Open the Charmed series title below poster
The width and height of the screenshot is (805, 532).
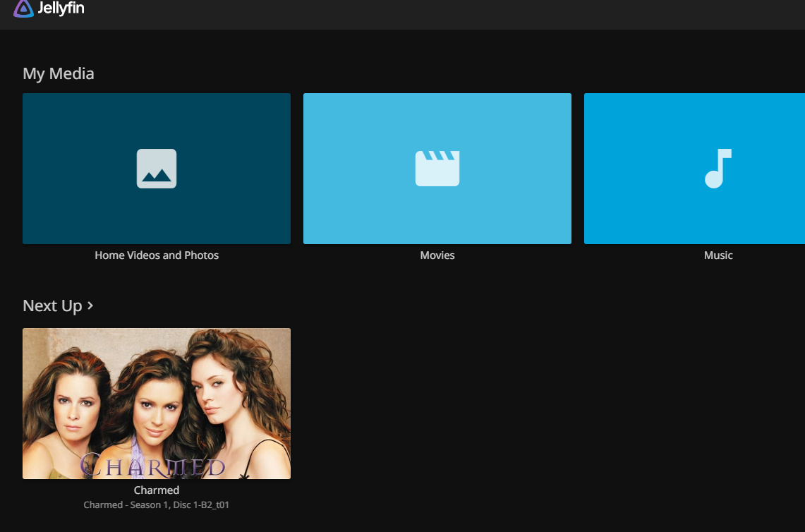[157, 490]
